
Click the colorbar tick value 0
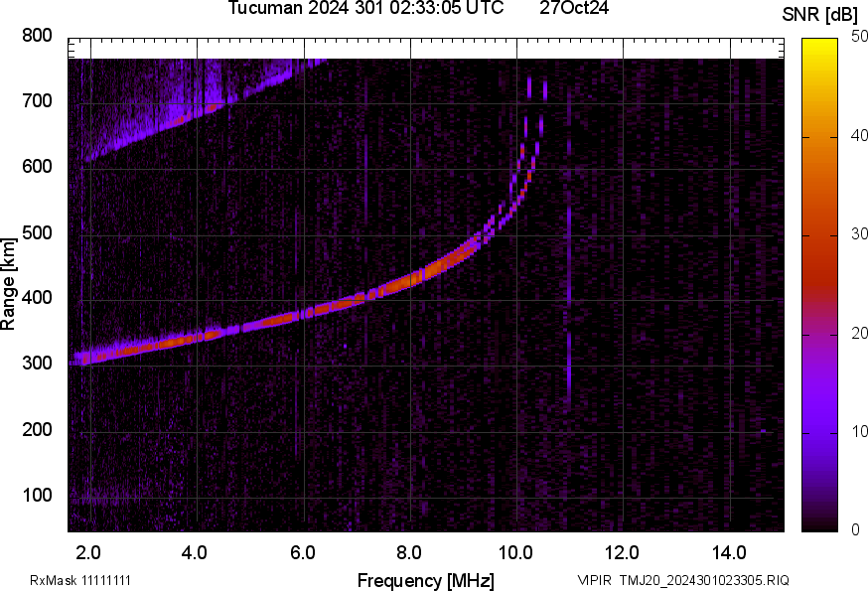point(855,530)
